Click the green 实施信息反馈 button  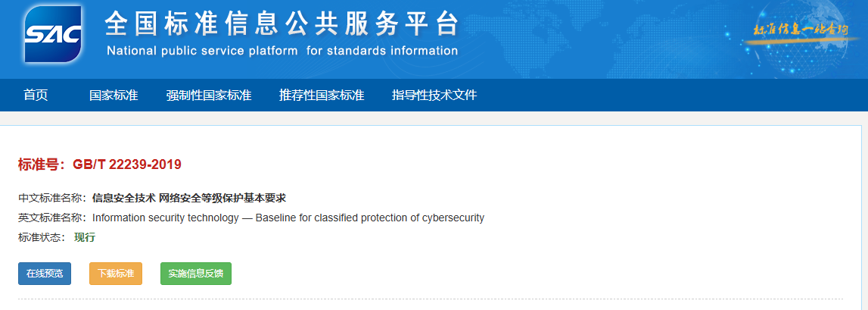(x=196, y=274)
